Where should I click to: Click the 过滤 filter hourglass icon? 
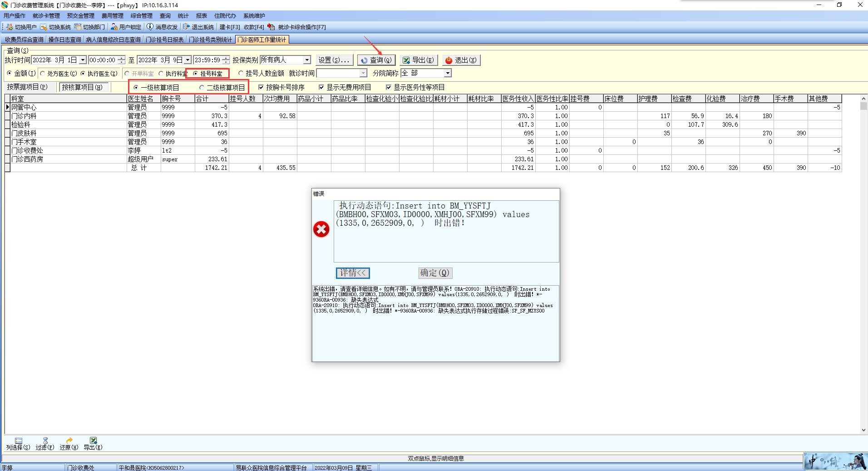(45, 441)
